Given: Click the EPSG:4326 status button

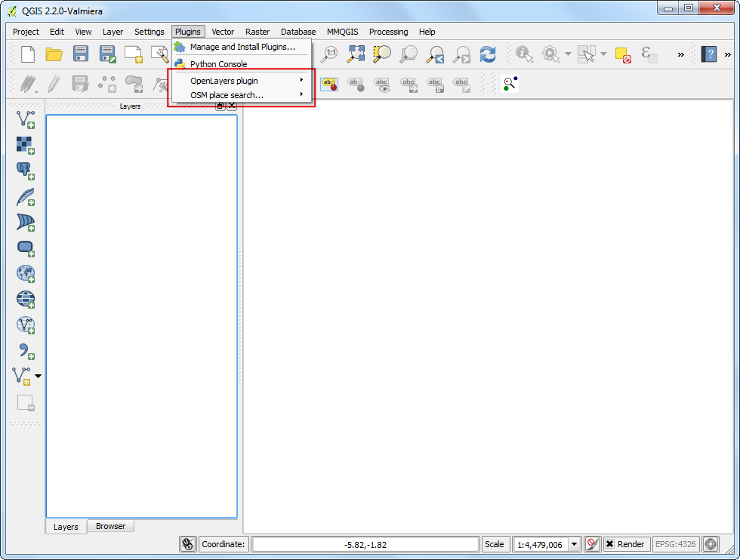Looking at the screenshot, I should (x=675, y=544).
